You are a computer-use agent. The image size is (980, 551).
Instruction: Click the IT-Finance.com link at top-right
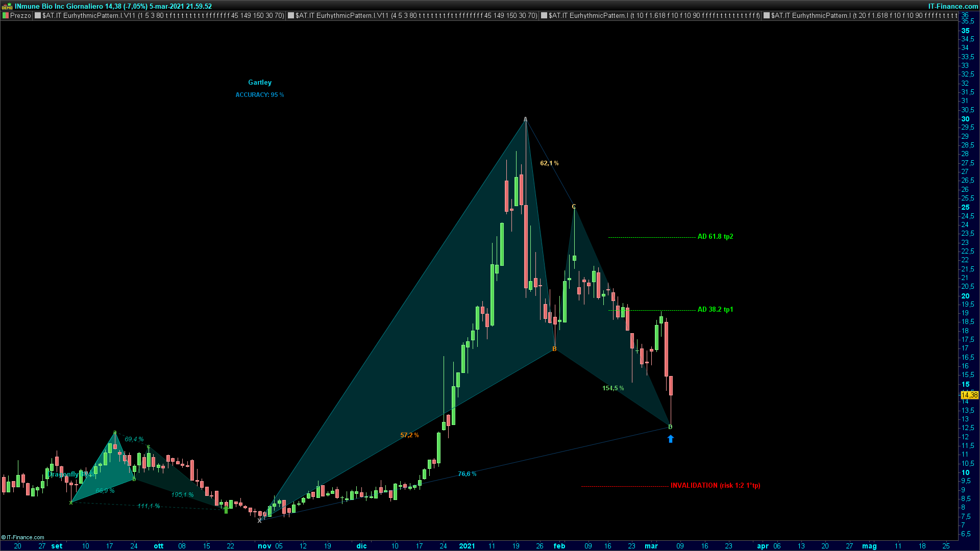(x=952, y=6)
